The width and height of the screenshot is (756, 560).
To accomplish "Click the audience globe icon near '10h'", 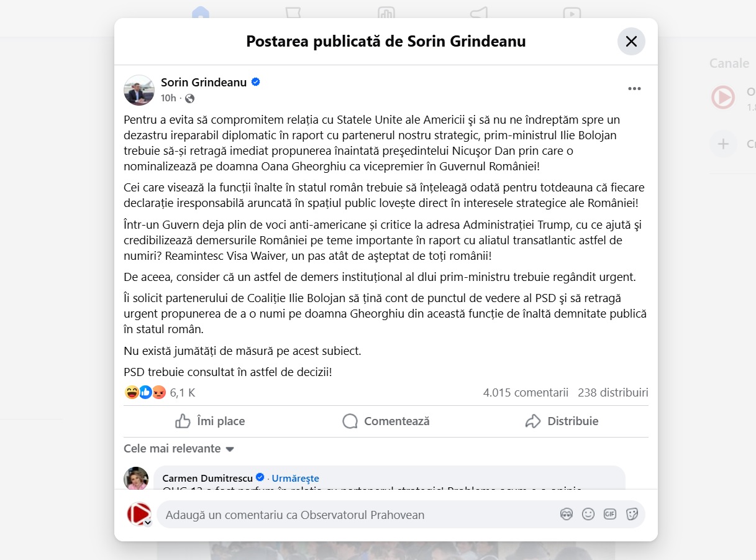I will (x=190, y=99).
